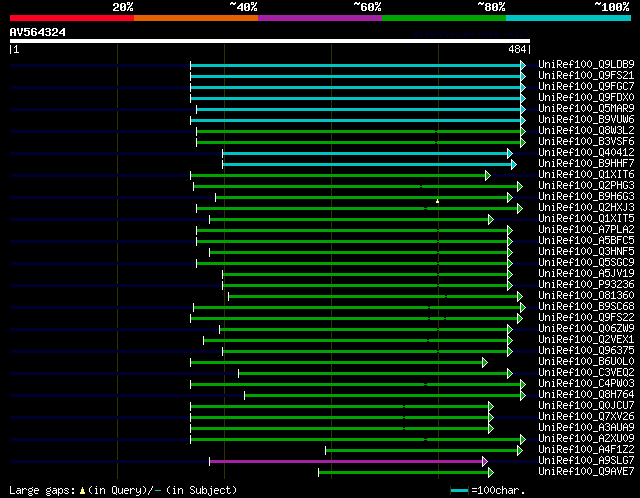Click the UniRef100_Q1XIT5 label

586,219
